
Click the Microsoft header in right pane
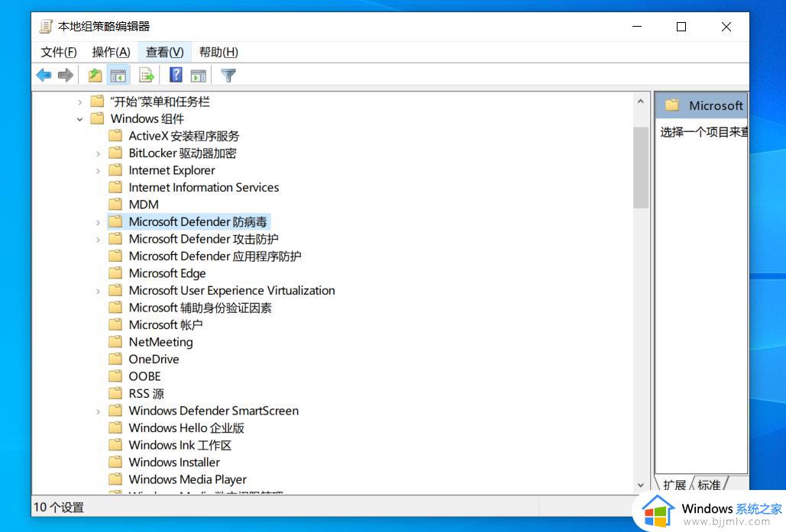(x=702, y=105)
